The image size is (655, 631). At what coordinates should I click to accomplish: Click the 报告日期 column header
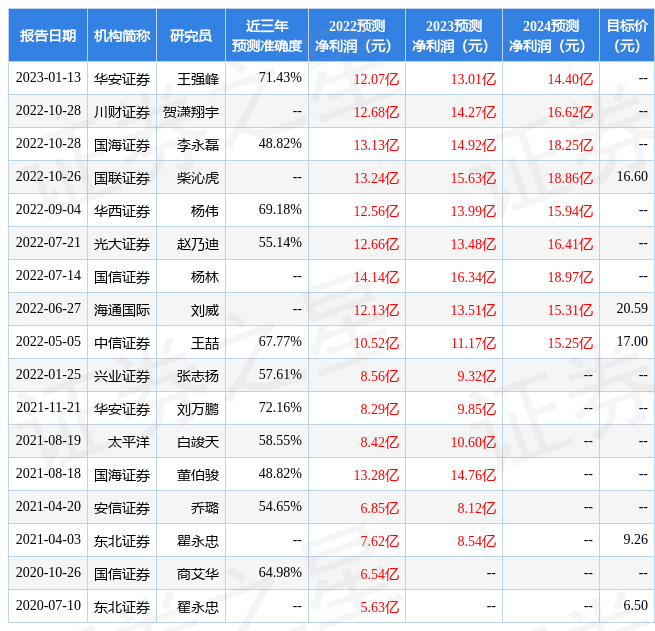[x=48, y=35]
